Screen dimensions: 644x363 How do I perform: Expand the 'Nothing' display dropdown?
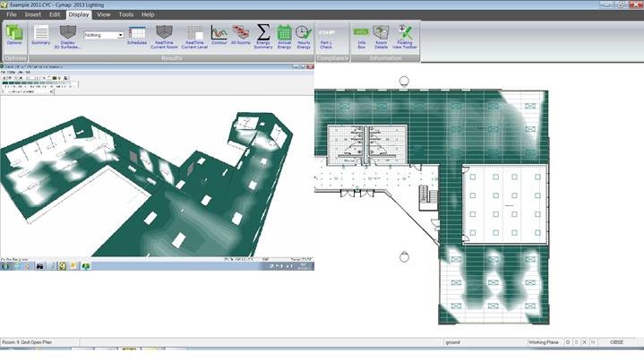pos(120,35)
